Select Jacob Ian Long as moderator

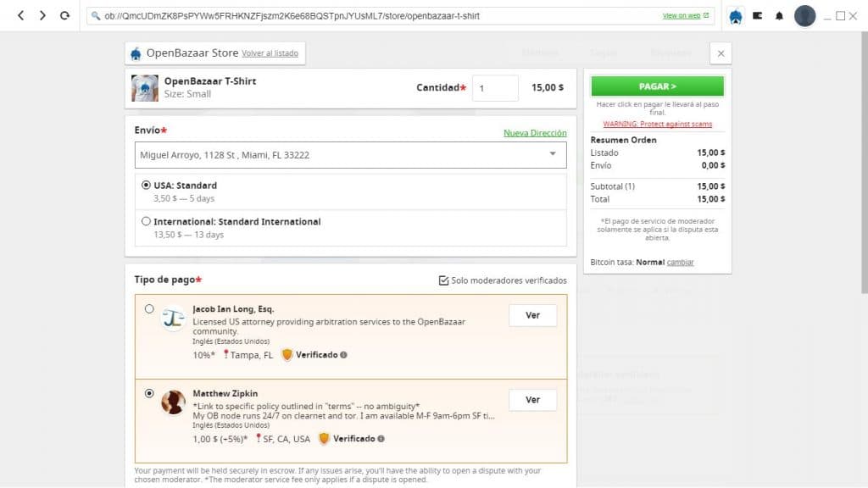pyautogui.click(x=149, y=308)
